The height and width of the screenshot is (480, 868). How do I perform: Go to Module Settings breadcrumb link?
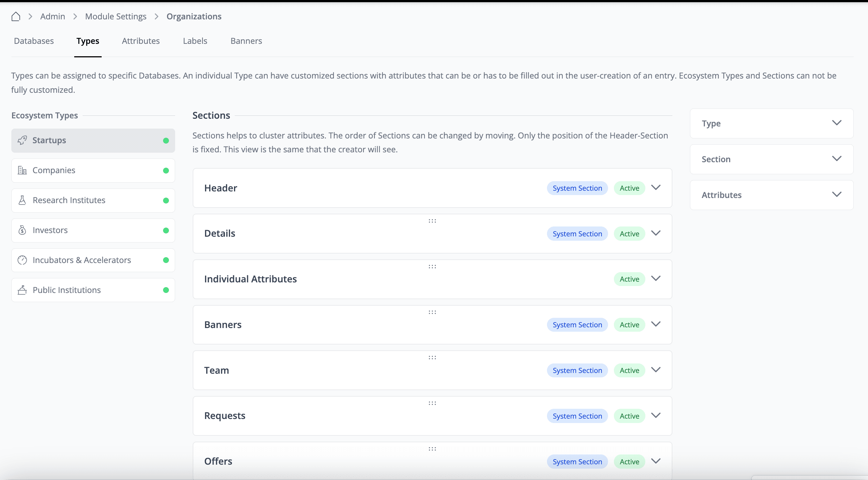[x=116, y=16]
